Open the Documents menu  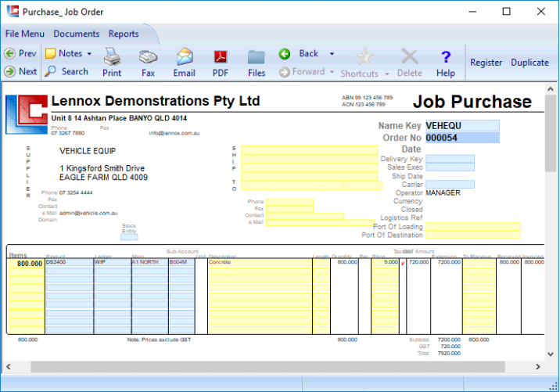(77, 34)
